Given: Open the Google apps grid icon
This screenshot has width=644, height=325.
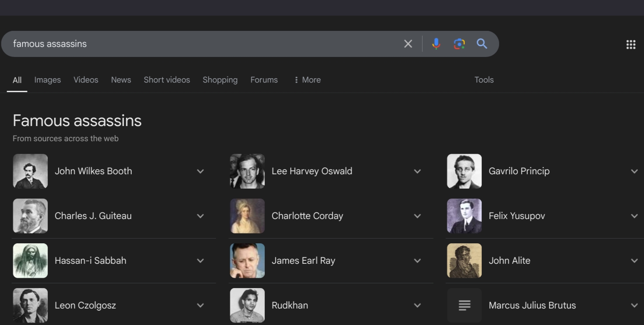Looking at the screenshot, I should 631,44.
